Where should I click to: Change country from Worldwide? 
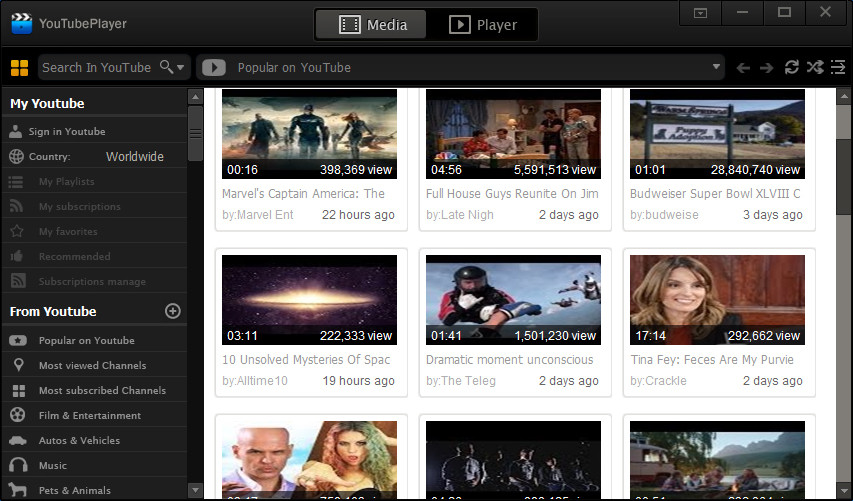135,157
